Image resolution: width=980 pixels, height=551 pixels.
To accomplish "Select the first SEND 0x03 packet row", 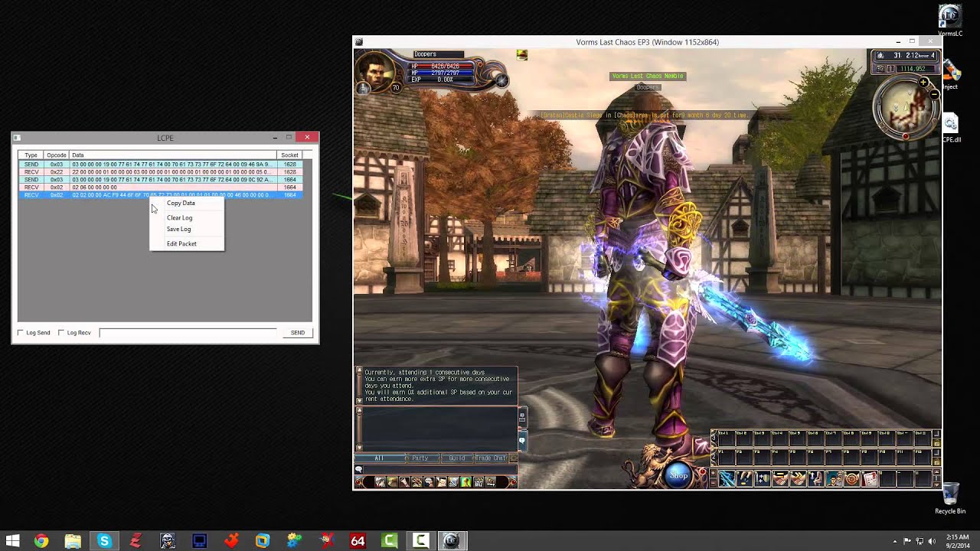I will [160, 165].
